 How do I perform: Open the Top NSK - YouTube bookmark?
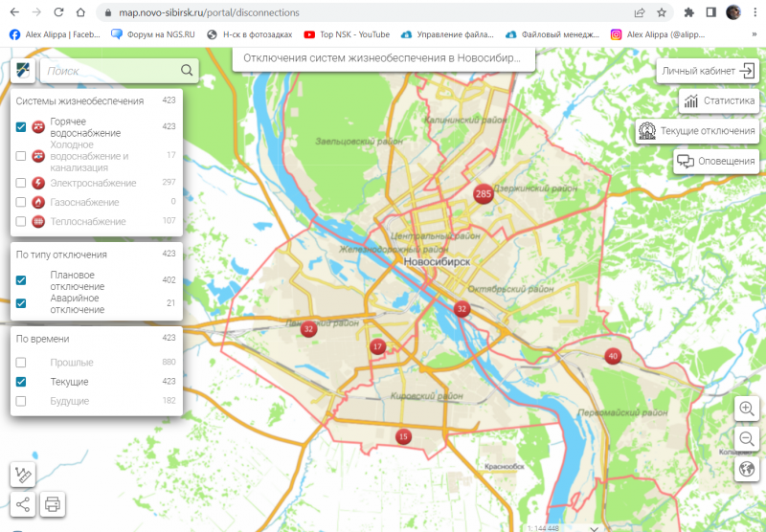click(347, 34)
